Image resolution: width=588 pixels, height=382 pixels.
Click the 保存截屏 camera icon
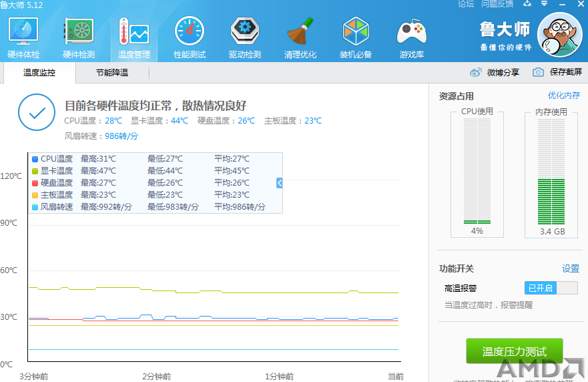pyautogui.click(x=538, y=72)
